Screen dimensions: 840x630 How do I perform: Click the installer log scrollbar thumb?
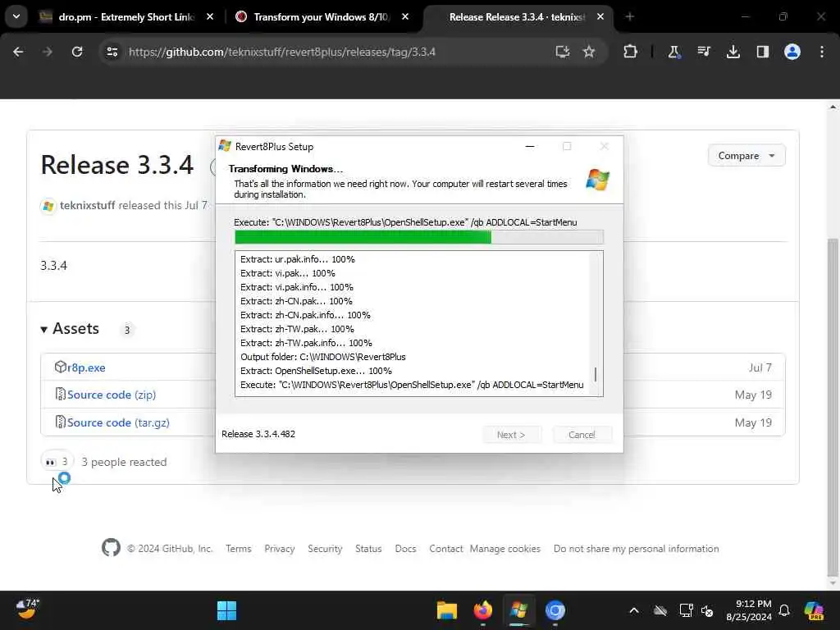[596, 374]
